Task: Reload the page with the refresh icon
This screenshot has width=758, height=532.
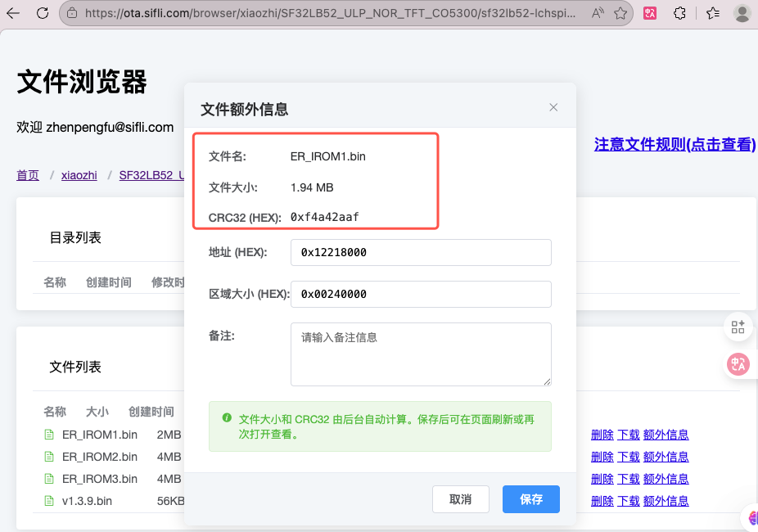Action: (43, 13)
